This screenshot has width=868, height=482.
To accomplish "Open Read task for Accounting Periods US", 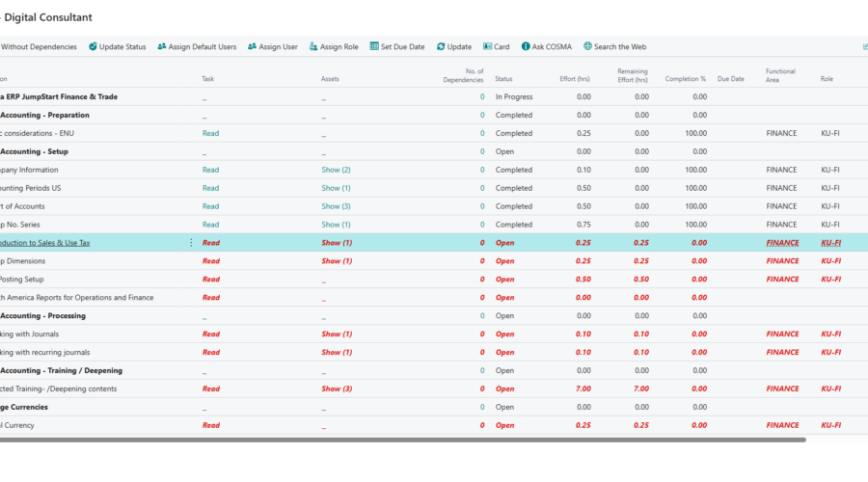I will [210, 188].
